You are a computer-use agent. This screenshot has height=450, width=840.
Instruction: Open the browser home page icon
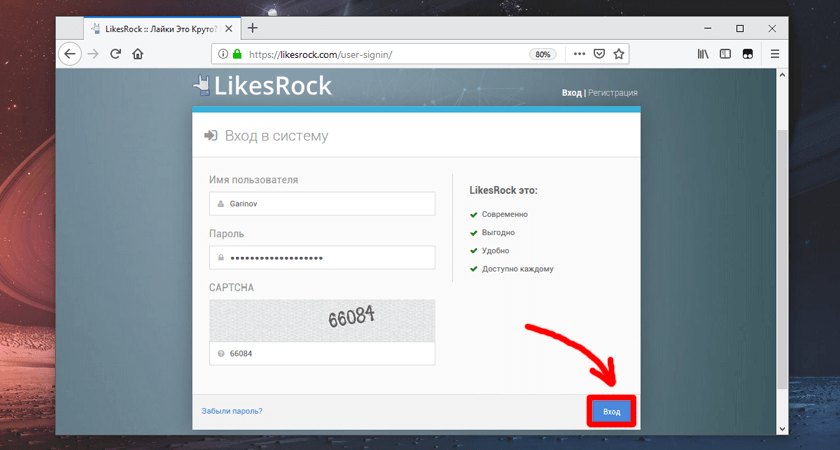138,54
